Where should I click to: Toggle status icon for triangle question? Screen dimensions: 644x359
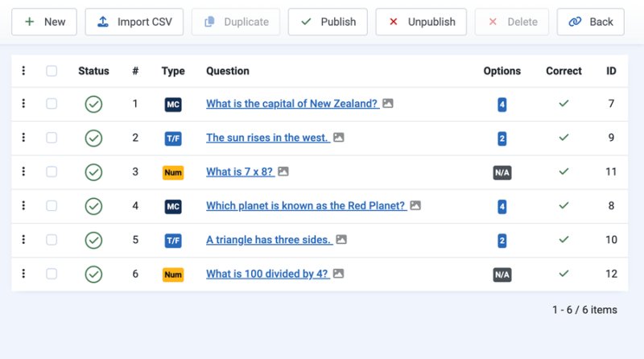tap(93, 241)
